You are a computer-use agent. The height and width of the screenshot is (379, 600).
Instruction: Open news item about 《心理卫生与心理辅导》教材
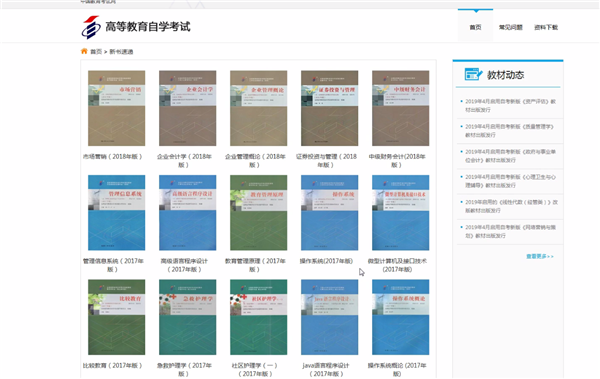pos(510,181)
